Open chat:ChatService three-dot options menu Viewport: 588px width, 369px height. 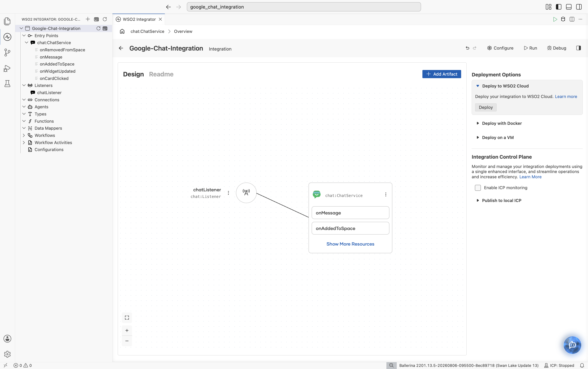[x=386, y=194]
